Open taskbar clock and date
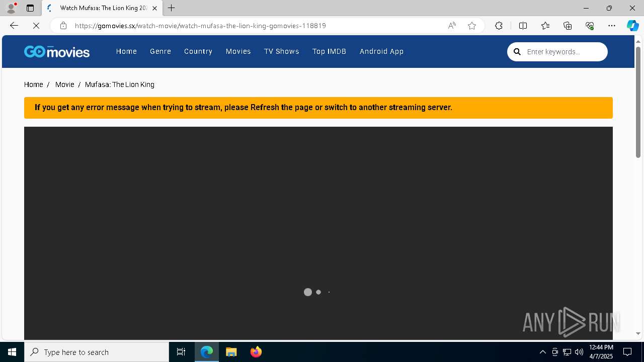644x362 pixels. [601, 352]
